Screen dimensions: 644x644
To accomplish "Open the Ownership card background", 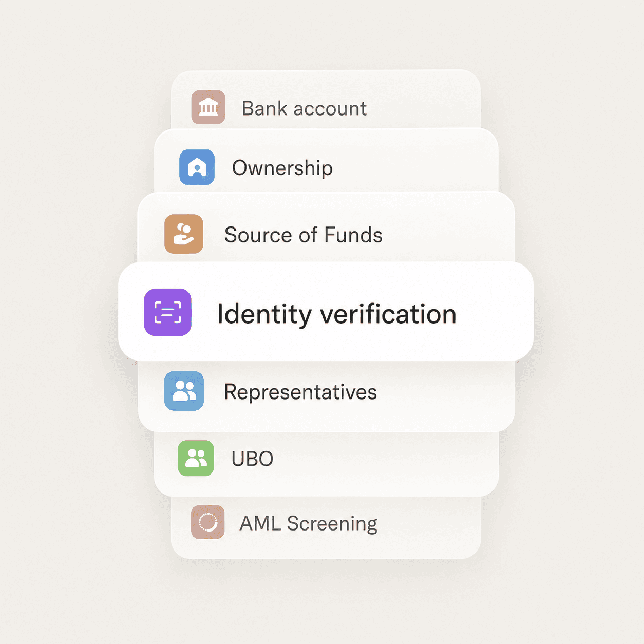I will coord(326,160).
